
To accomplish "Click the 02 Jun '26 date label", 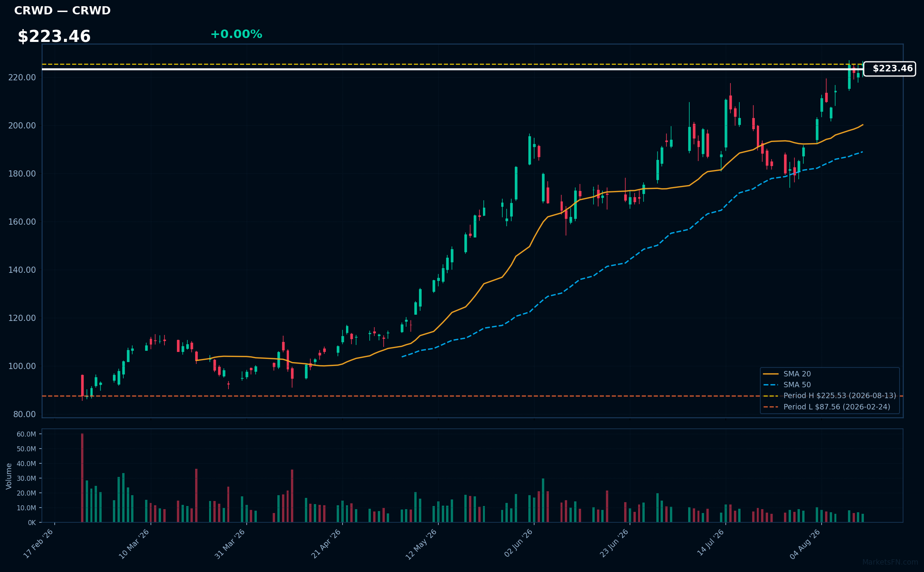I will [518, 544].
